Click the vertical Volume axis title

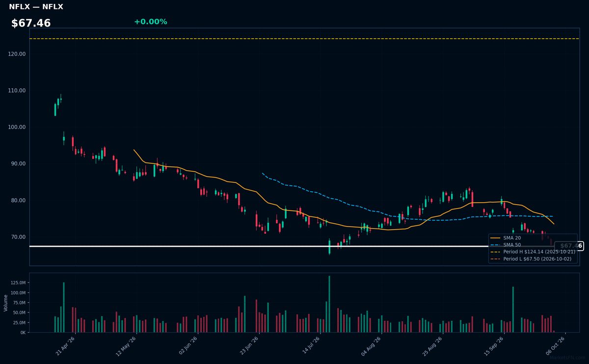[x=6, y=303]
